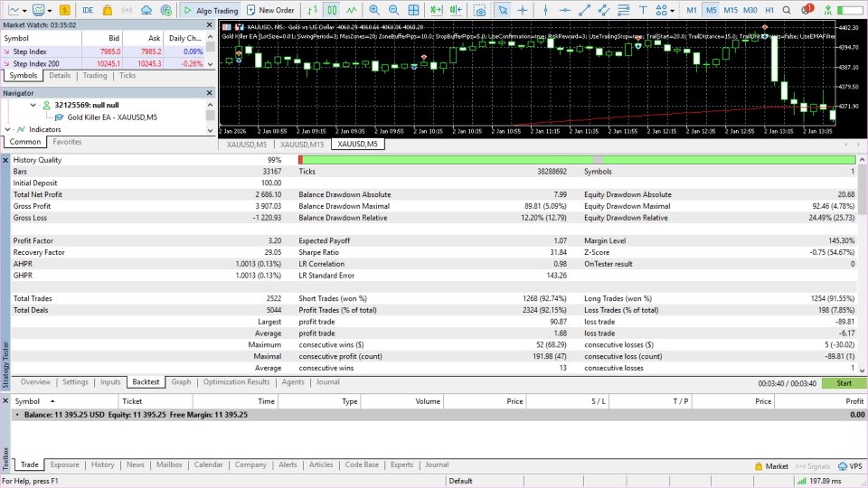This screenshot has height=488, width=868.
Task: Open the Experts tab in Toolbox
Action: click(x=401, y=465)
